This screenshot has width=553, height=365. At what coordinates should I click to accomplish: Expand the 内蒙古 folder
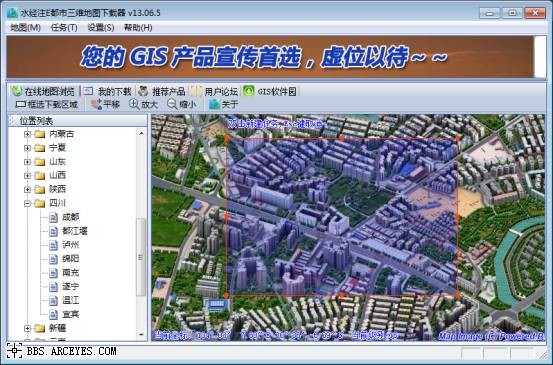(27, 134)
